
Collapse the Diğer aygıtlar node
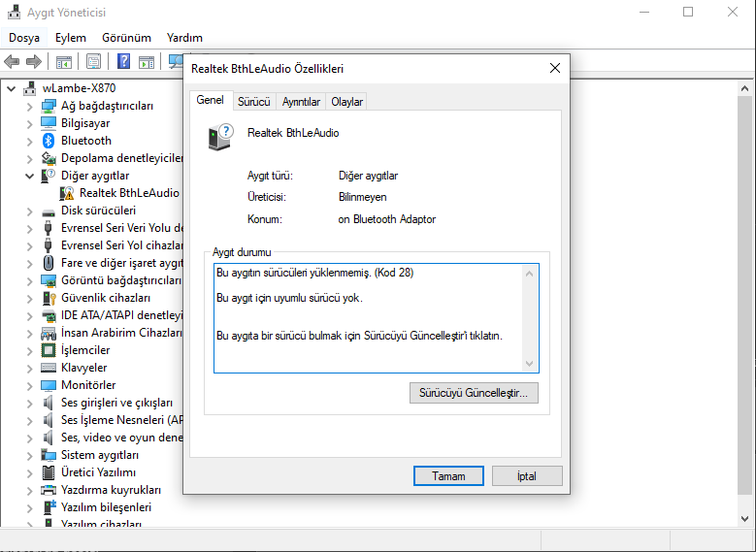tap(29, 176)
